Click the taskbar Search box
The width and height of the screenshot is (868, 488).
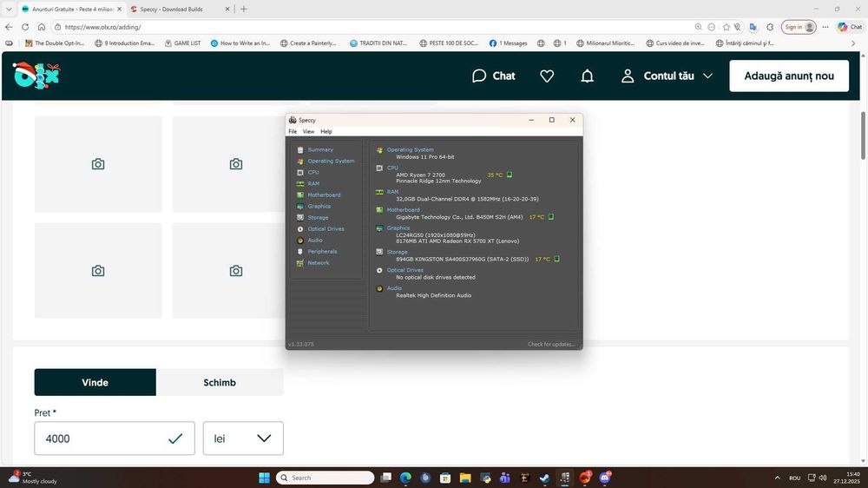[325, 478]
